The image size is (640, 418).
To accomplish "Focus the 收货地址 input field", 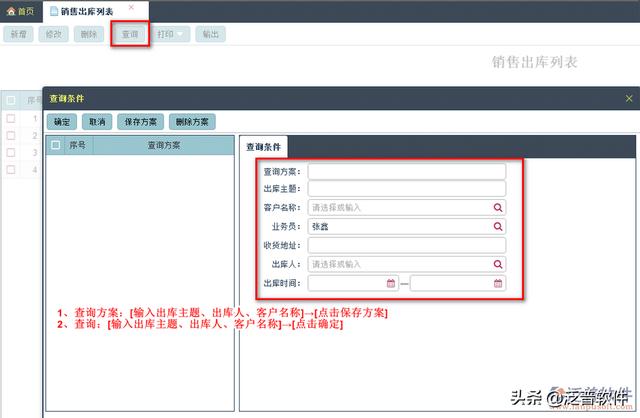I will (407, 245).
